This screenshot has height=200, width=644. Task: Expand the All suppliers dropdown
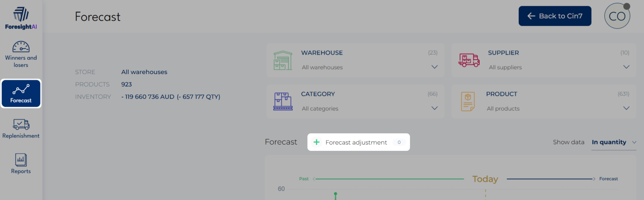(x=626, y=67)
